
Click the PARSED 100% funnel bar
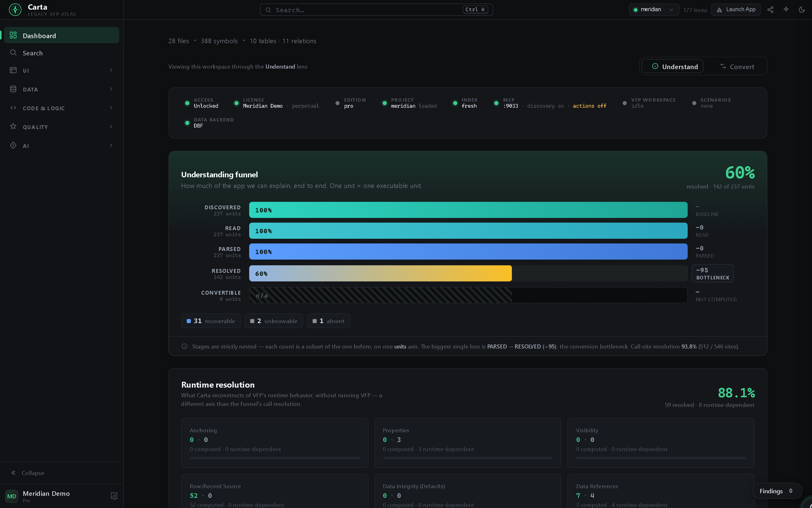pyautogui.click(x=468, y=252)
